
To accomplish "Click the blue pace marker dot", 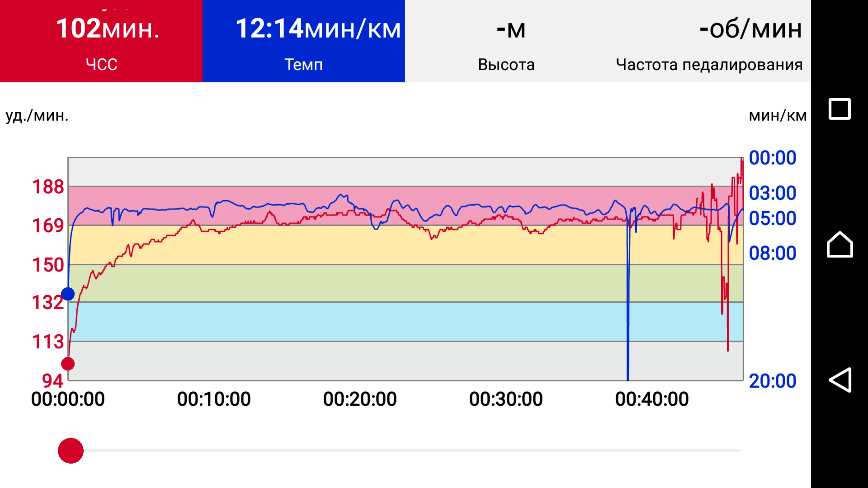I will (x=68, y=294).
